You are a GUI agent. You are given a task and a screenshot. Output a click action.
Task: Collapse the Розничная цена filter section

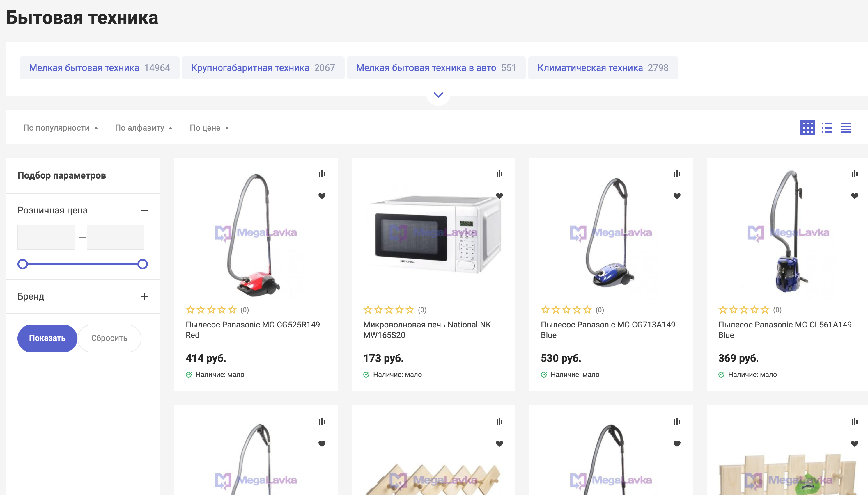point(144,211)
